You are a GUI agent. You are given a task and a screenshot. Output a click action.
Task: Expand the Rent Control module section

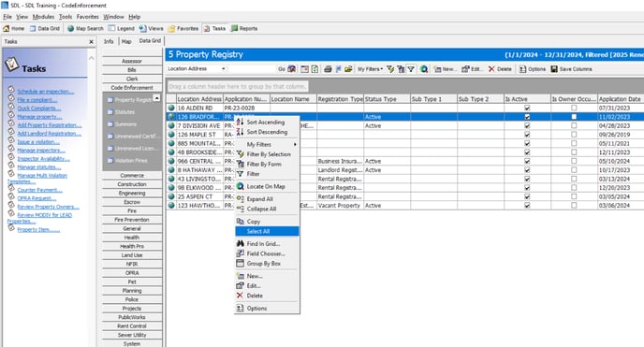132,326
